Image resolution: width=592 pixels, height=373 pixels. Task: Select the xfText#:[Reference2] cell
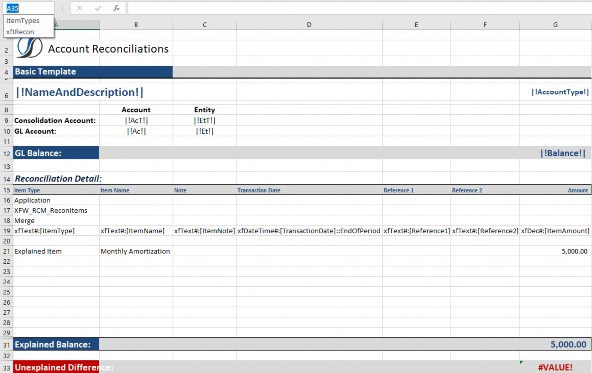(x=485, y=231)
